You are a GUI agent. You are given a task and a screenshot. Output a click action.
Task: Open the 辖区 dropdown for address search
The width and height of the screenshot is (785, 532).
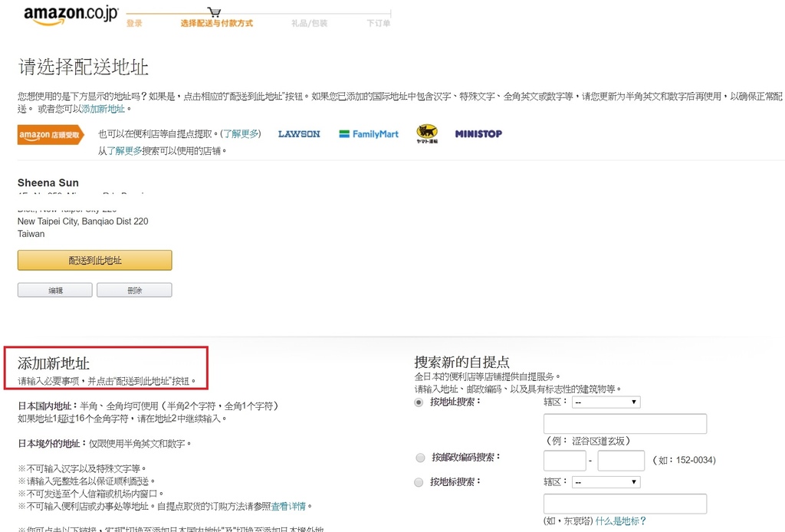[606, 402]
